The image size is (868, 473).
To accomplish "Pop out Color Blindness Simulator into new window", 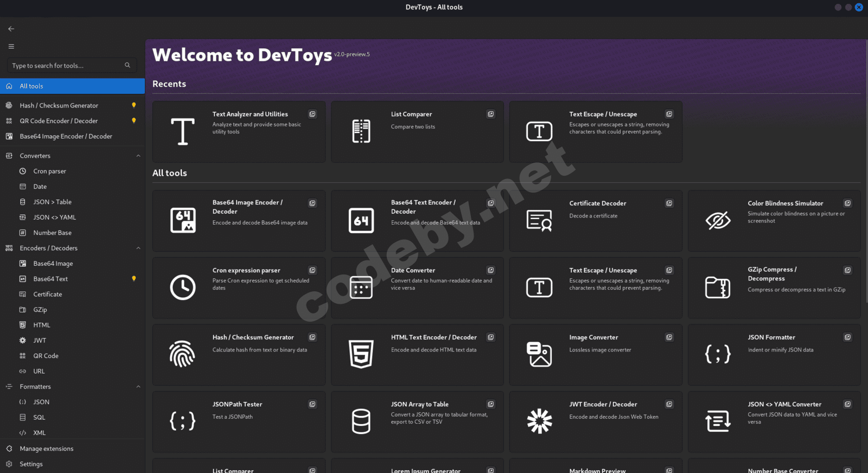I will click(848, 203).
